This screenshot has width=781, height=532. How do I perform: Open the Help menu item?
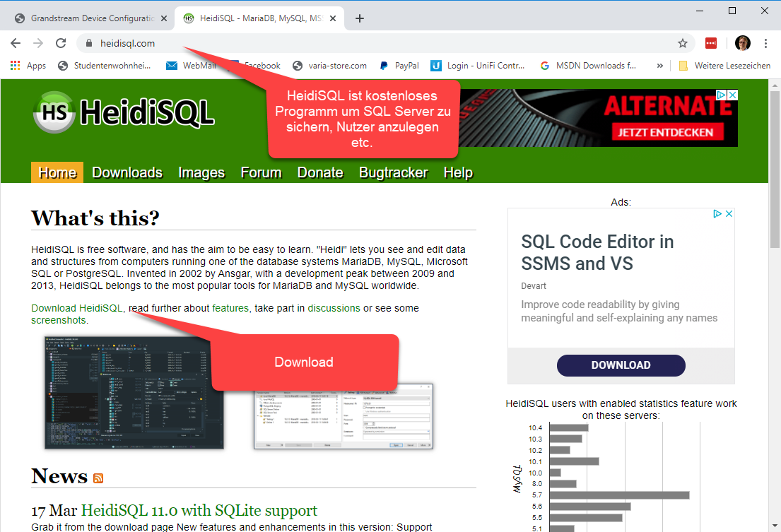point(458,172)
